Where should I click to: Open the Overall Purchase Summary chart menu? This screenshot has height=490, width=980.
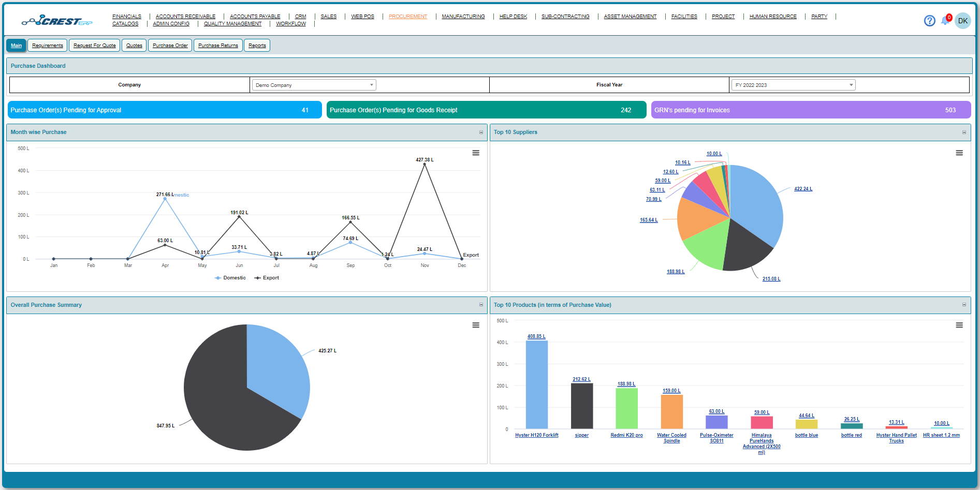(476, 325)
